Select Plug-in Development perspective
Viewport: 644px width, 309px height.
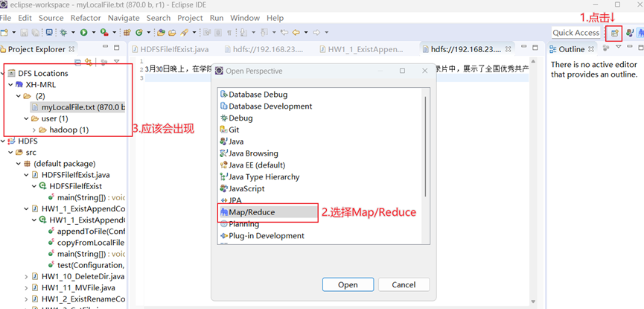coord(262,236)
